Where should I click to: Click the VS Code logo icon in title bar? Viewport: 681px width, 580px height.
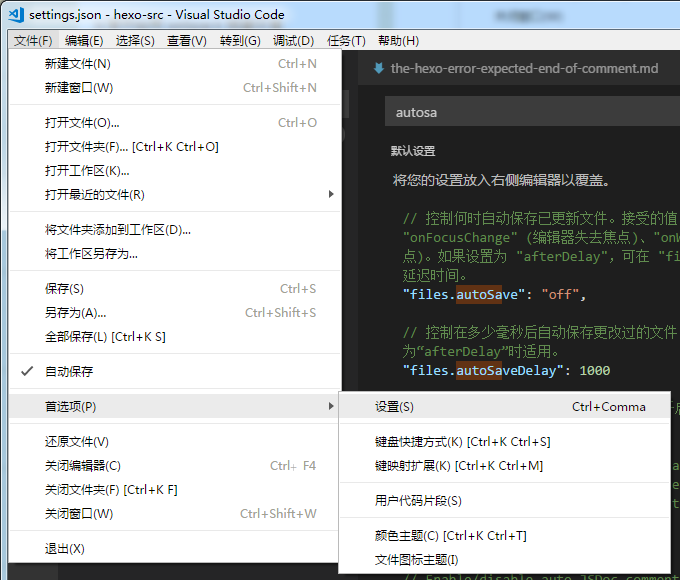tap(16, 14)
